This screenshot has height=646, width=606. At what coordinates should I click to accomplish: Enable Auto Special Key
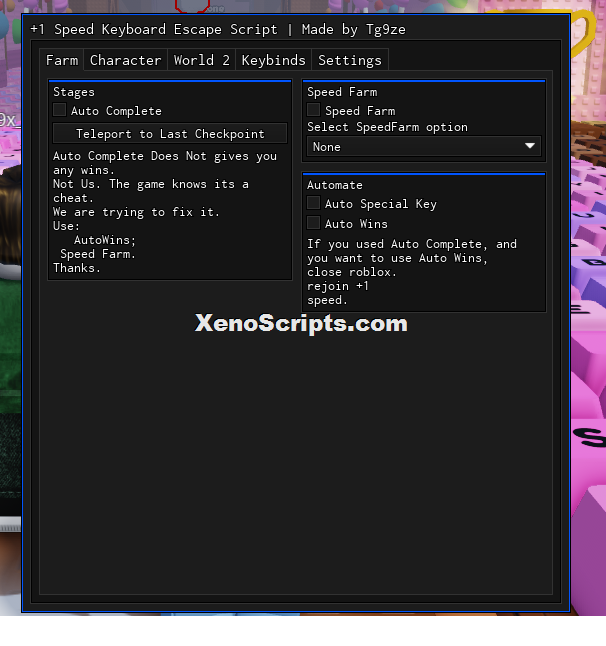click(x=314, y=203)
